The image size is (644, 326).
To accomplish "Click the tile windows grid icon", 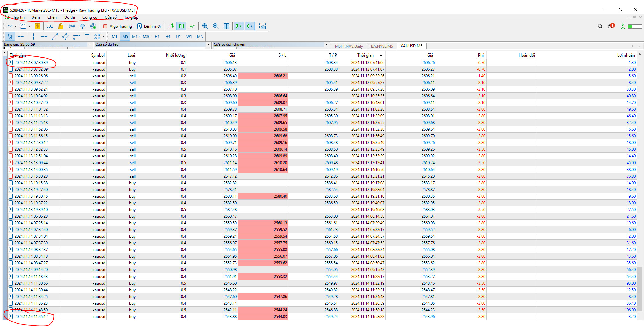I will pos(226,26).
